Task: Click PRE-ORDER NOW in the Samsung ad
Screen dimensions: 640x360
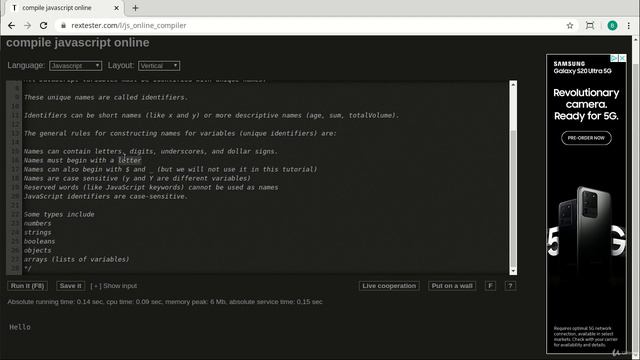Action: click(586, 138)
